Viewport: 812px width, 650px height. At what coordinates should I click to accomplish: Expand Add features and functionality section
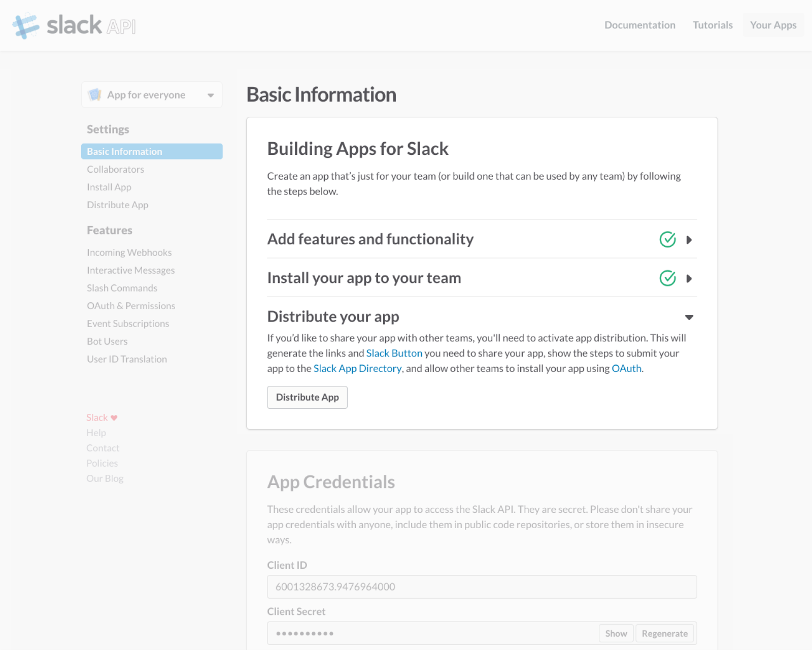pyautogui.click(x=689, y=240)
